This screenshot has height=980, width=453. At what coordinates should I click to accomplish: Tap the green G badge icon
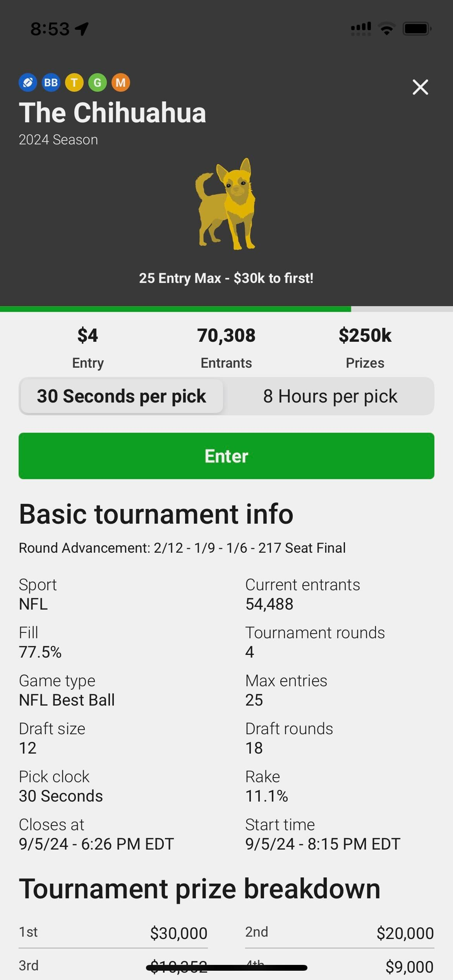pyautogui.click(x=98, y=82)
